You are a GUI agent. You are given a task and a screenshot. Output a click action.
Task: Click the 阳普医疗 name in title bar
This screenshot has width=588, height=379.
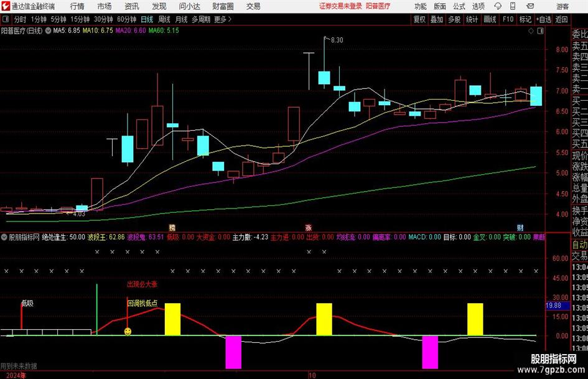(378, 6)
